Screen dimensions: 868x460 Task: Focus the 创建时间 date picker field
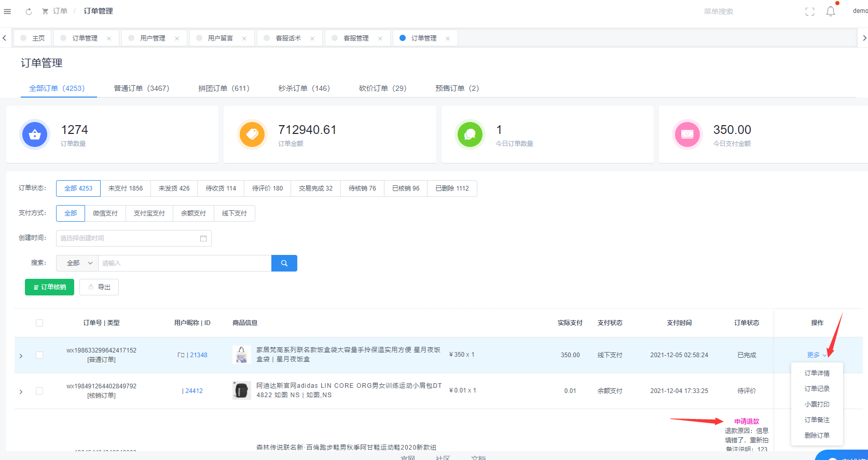pos(134,238)
